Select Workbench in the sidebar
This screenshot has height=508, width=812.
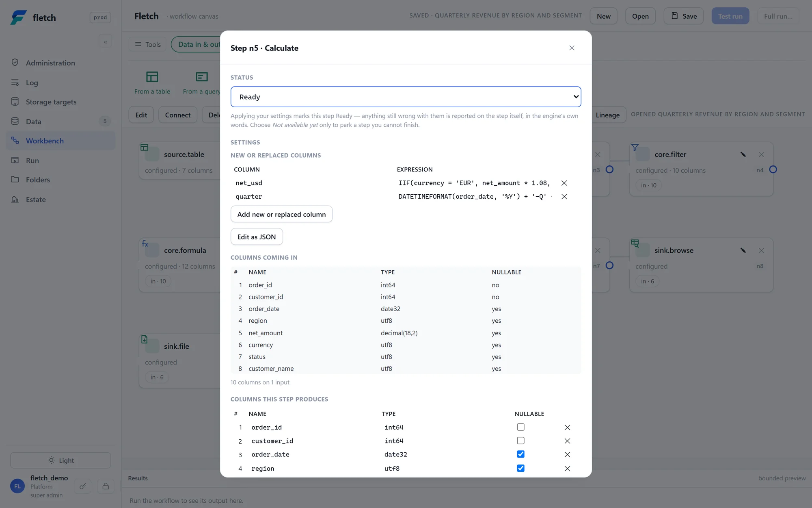point(60,141)
